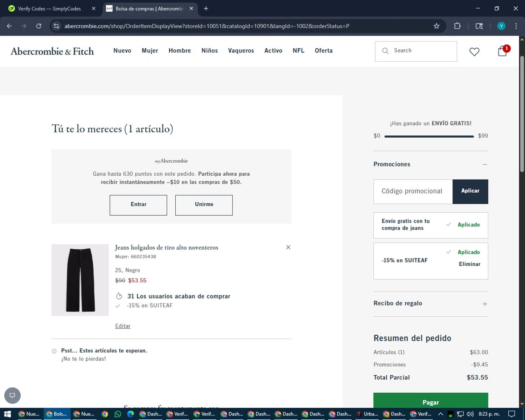Open browser extensions puzzle icon

coord(457,26)
